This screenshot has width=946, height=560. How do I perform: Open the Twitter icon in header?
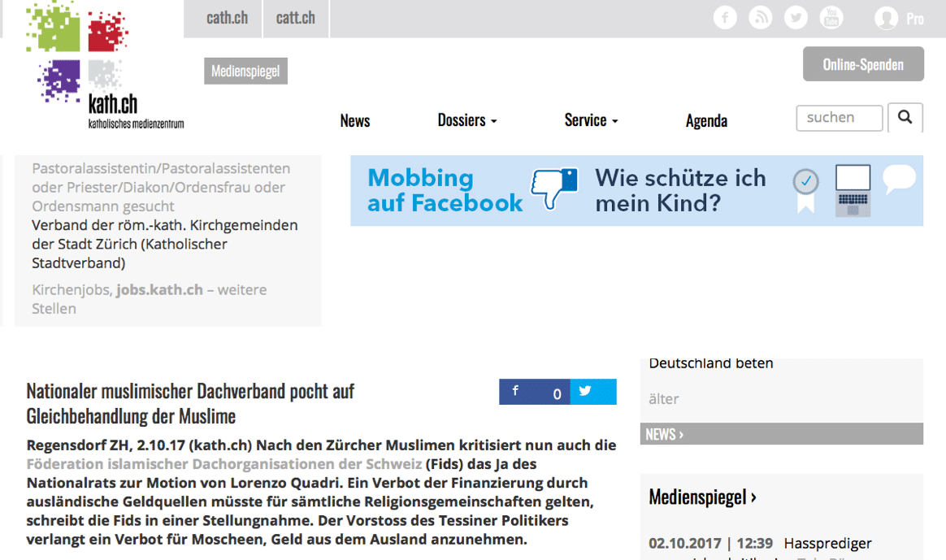tap(796, 17)
